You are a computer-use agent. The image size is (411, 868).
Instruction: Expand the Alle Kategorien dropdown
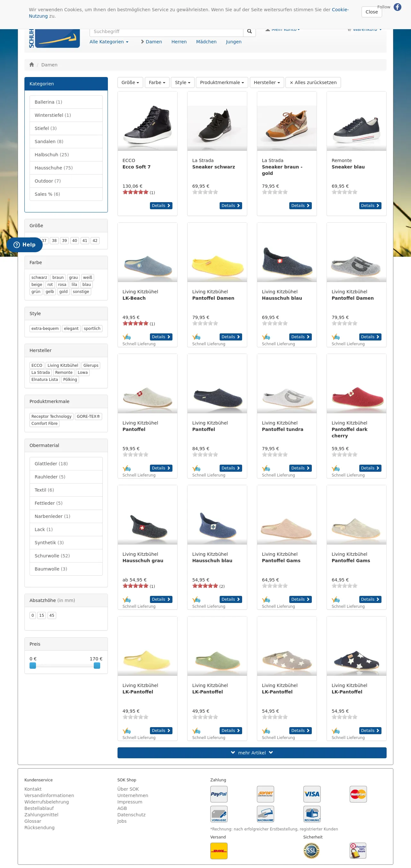click(109, 42)
